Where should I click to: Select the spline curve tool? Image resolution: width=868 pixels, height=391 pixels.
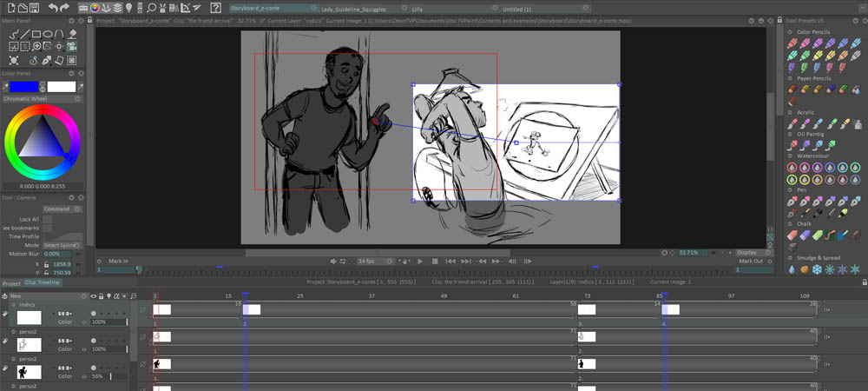[59, 35]
